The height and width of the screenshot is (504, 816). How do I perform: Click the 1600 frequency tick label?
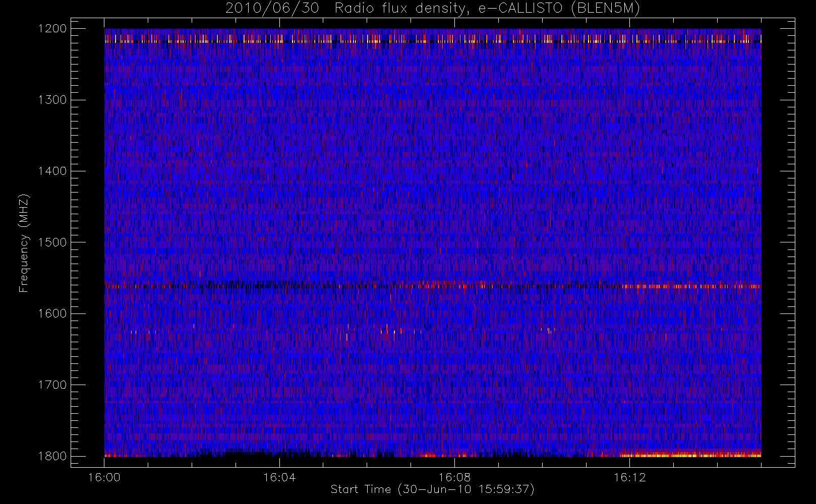52,313
